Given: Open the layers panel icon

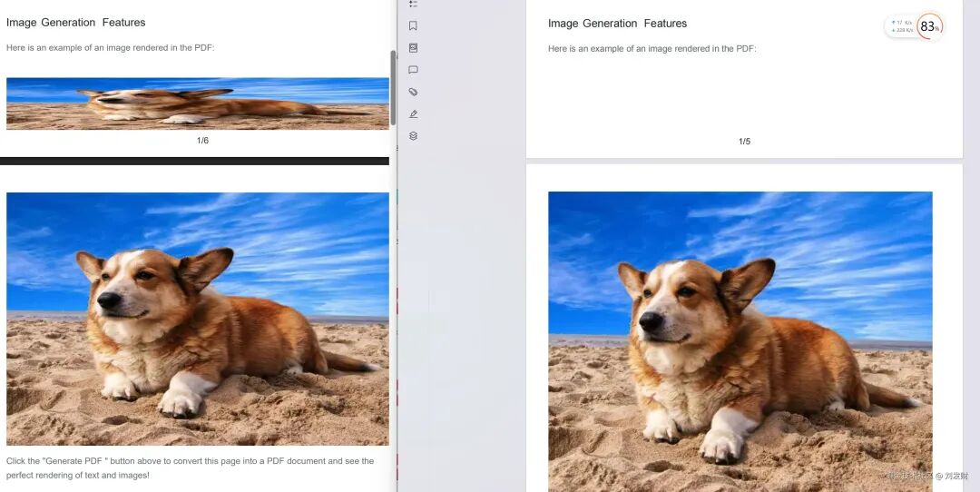Looking at the screenshot, I should pyautogui.click(x=413, y=136).
